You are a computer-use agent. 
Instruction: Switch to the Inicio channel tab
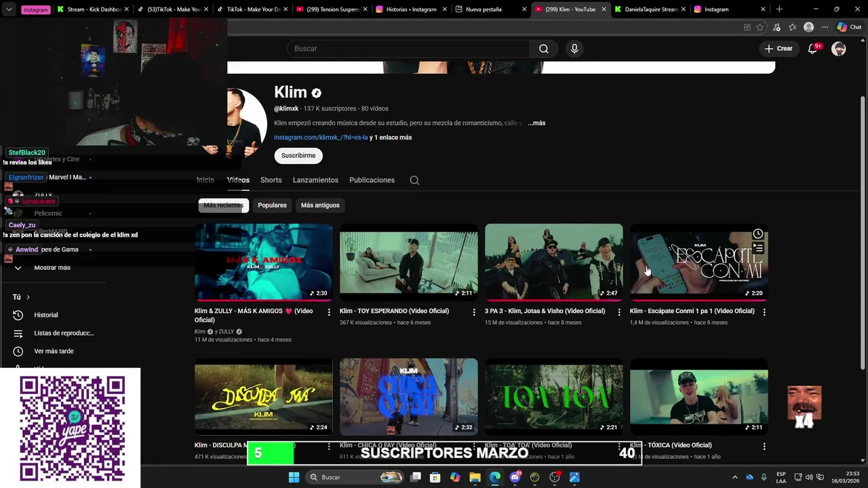205,180
